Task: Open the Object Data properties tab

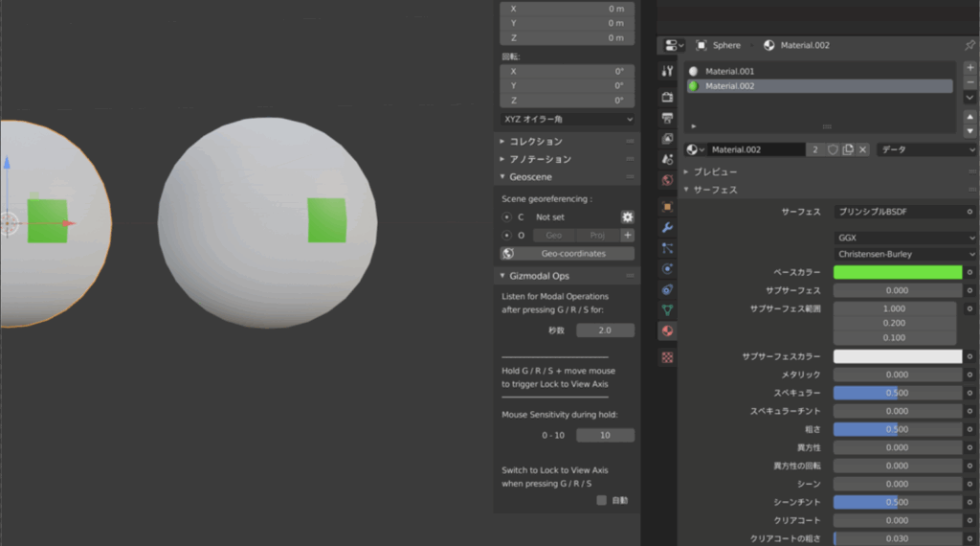Action: click(667, 309)
